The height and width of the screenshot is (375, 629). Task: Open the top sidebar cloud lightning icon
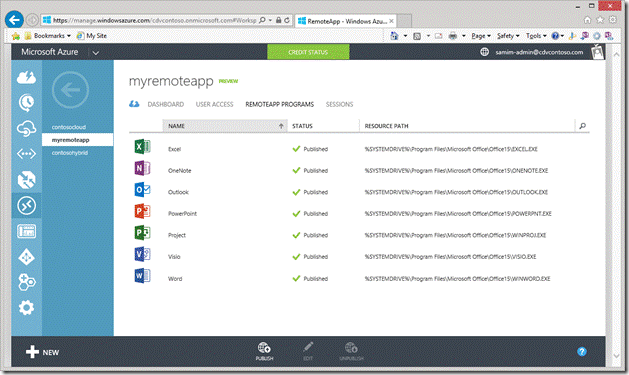[26, 77]
